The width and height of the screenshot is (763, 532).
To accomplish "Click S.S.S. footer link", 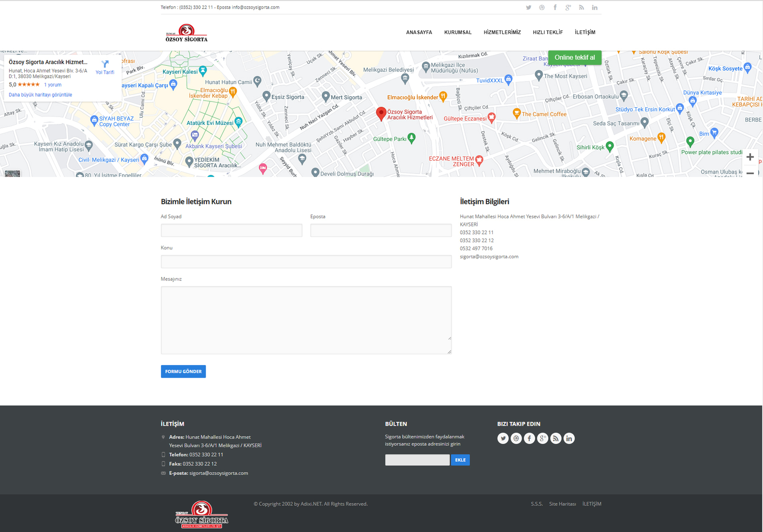I will pyautogui.click(x=537, y=504).
